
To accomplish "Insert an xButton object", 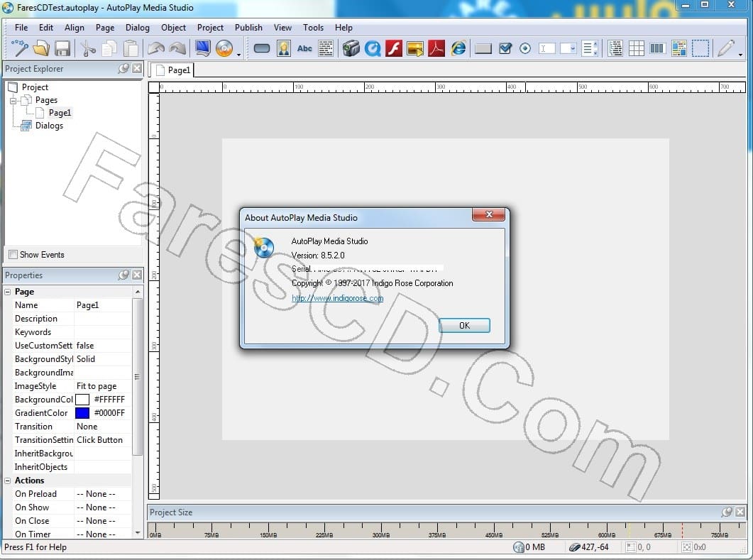I will pyautogui.click(x=483, y=48).
